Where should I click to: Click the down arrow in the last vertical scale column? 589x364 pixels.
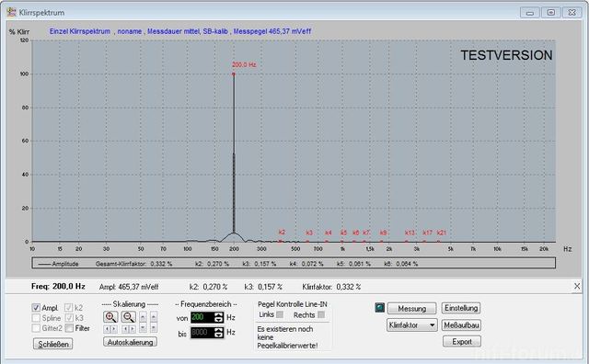154,327
